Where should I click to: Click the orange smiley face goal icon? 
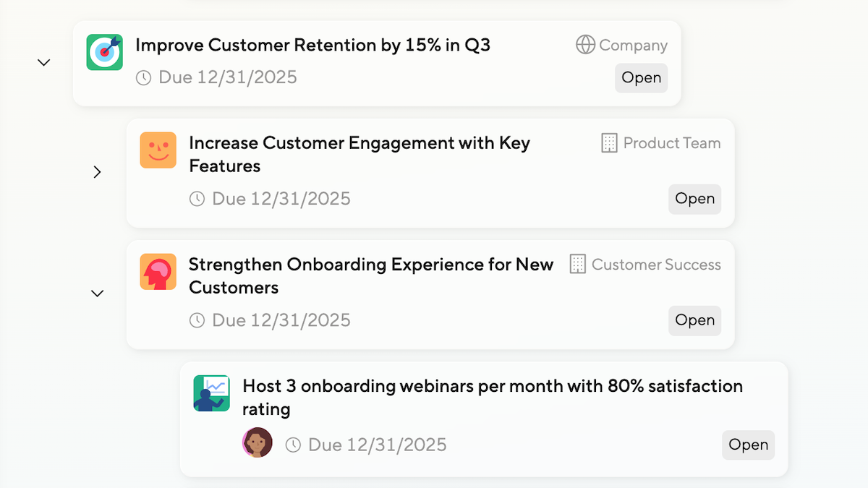click(158, 150)
